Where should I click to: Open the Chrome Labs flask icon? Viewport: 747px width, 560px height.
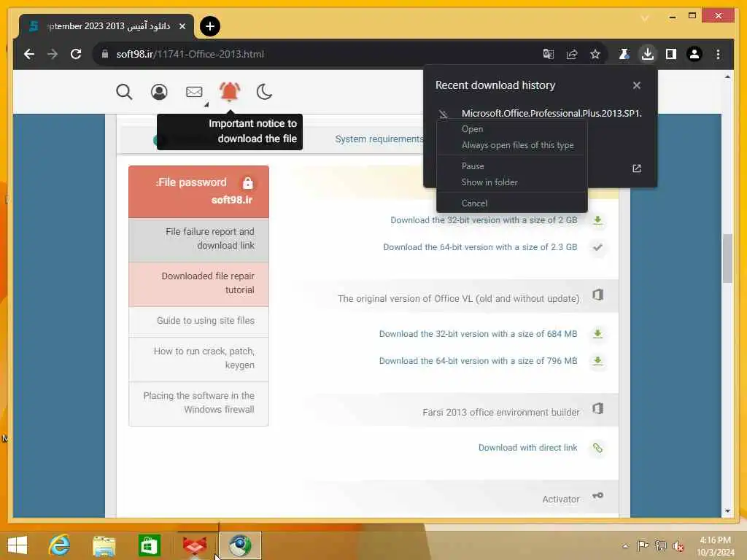pyautogui.click(x=624, y=54)
